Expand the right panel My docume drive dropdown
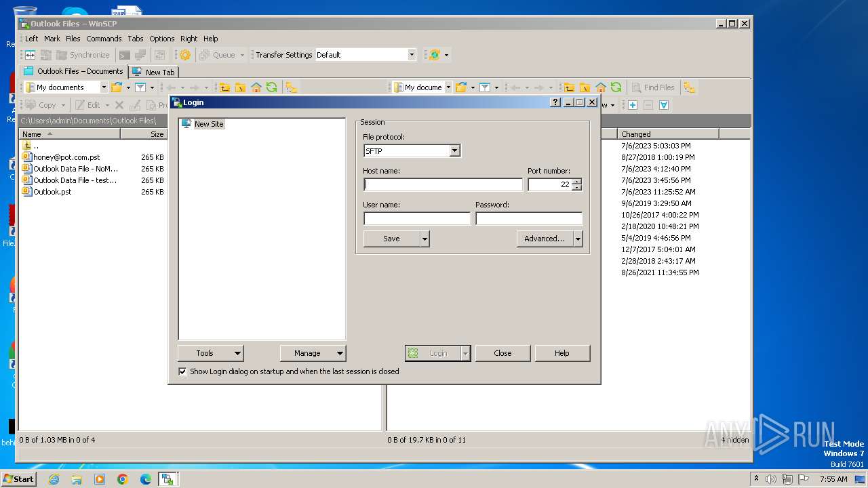The height and width of the screenshot is (488, 868). click(x=448, y=87)
